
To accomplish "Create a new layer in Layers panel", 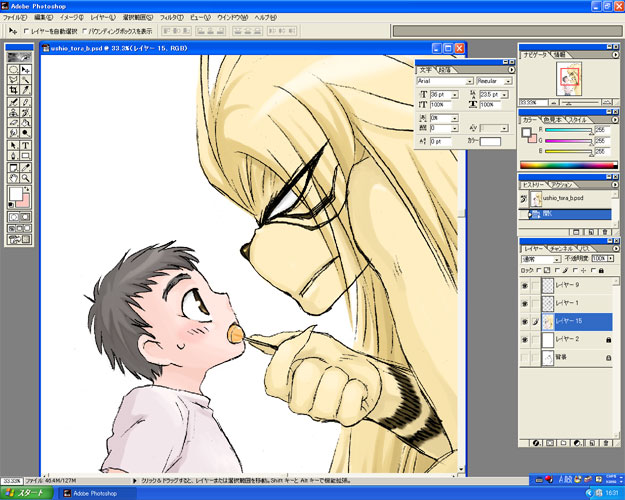I will [x=592, y=443].
